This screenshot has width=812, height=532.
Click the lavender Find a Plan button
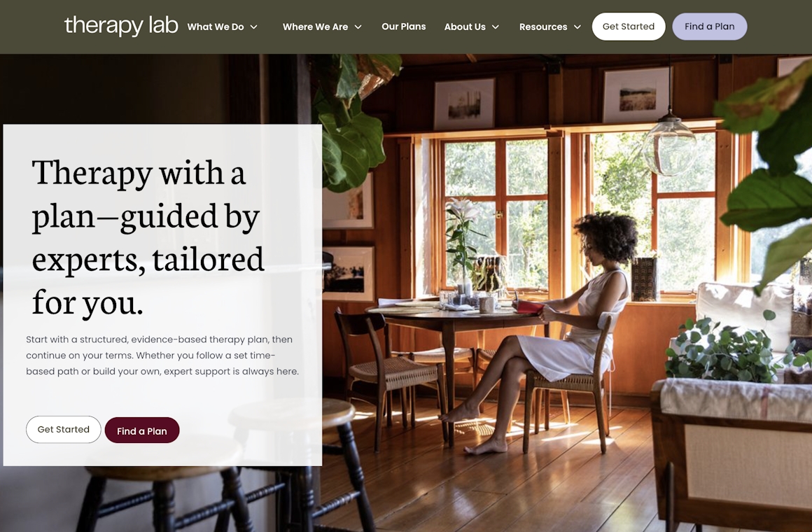pos(710,27)
